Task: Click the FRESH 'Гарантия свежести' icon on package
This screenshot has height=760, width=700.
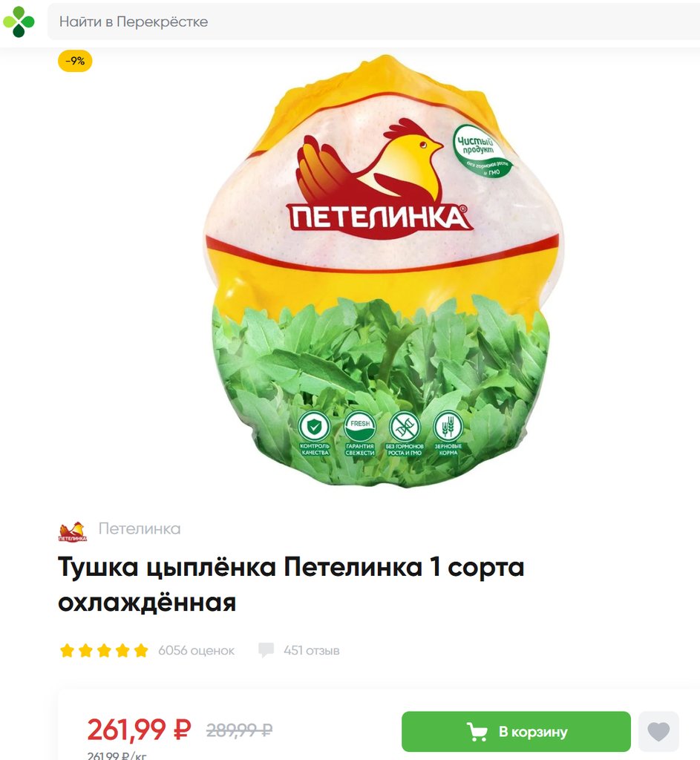Action: [x=360, y=427]
